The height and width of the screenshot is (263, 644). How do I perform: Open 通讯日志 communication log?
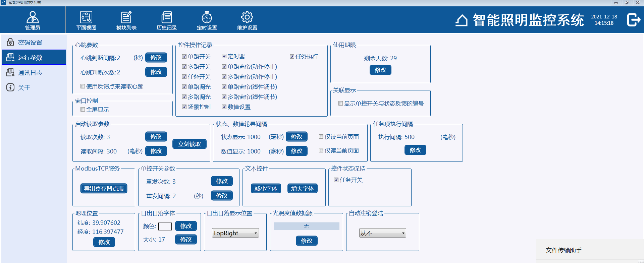pyautogui.click(x=30, y=73)
